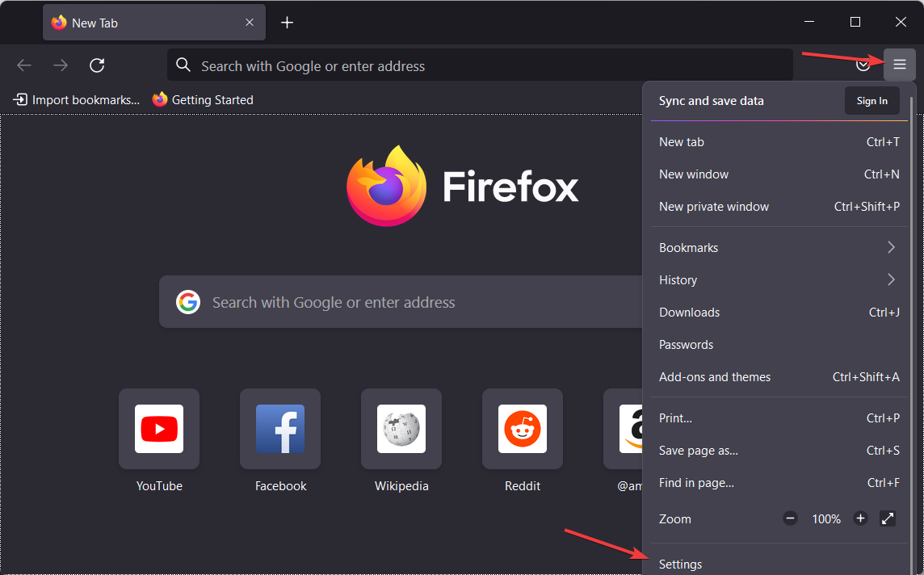Choose New window from menu
Image resolution: width=924 pixels, height=575 pixels.
pos(779,174)
